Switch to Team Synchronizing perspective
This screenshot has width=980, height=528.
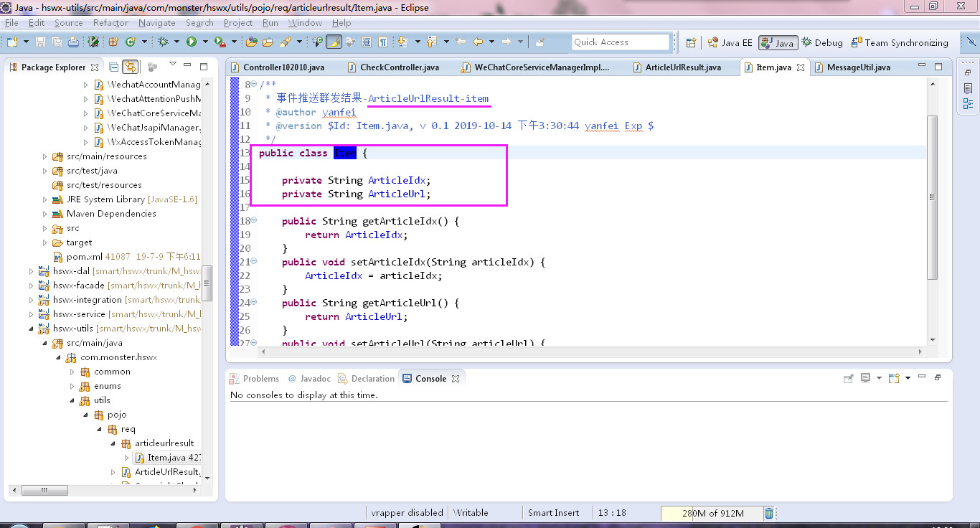[900, 42]
